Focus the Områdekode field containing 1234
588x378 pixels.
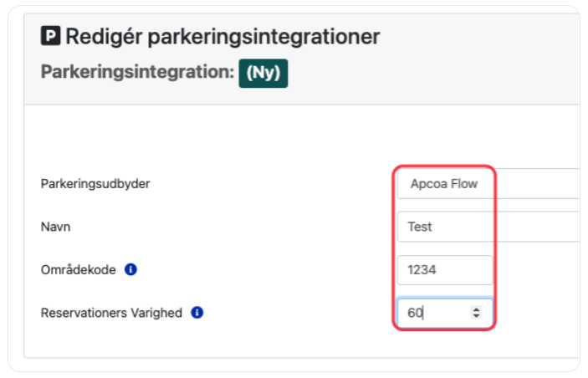pyautogui.click(x=445, y=269)
